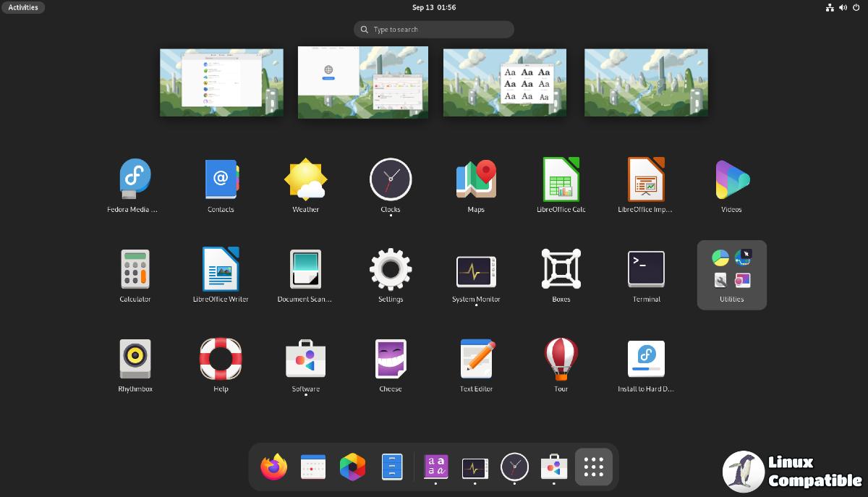Click Activities in the top bar
Screen dimensions: 868x497
[23, 7]
